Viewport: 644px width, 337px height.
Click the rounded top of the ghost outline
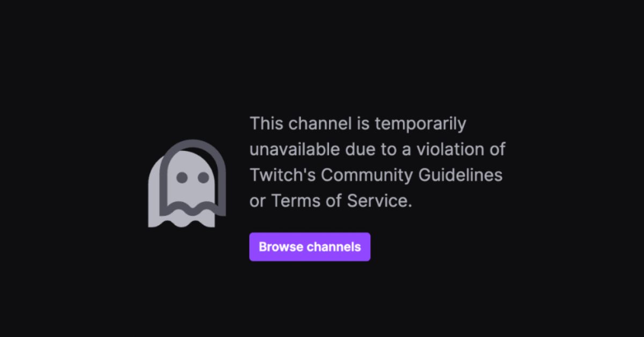click(192, 143)
